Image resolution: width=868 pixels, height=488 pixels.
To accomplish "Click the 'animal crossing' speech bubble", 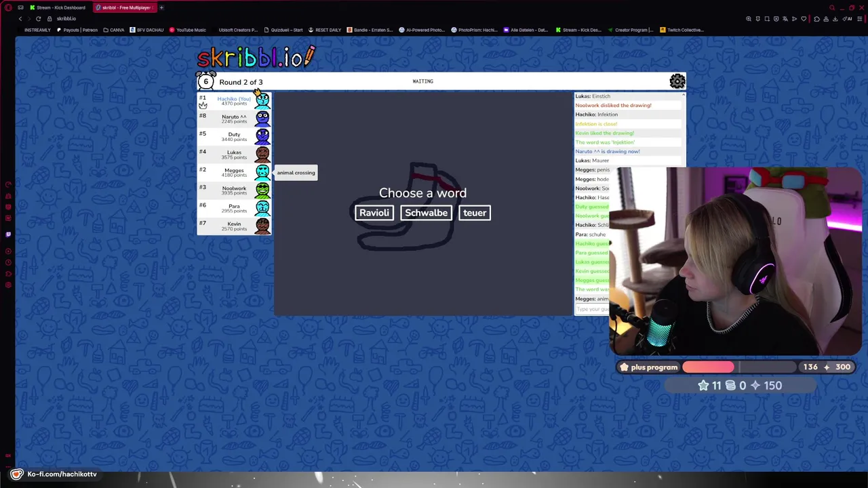I will click(296, 172).
